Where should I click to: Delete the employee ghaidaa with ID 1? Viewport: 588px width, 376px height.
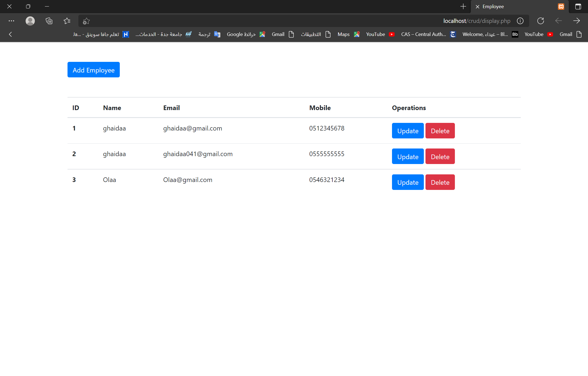(x=440, y=131)
